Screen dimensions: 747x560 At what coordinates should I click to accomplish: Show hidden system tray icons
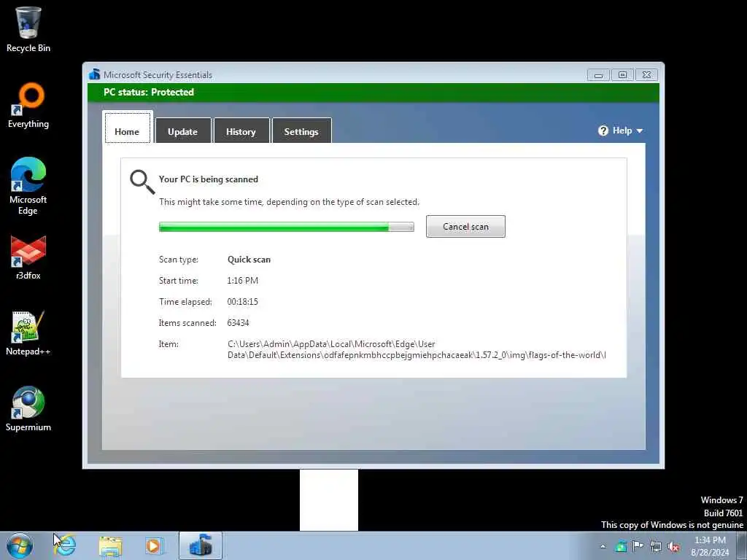tap(603, 547)
